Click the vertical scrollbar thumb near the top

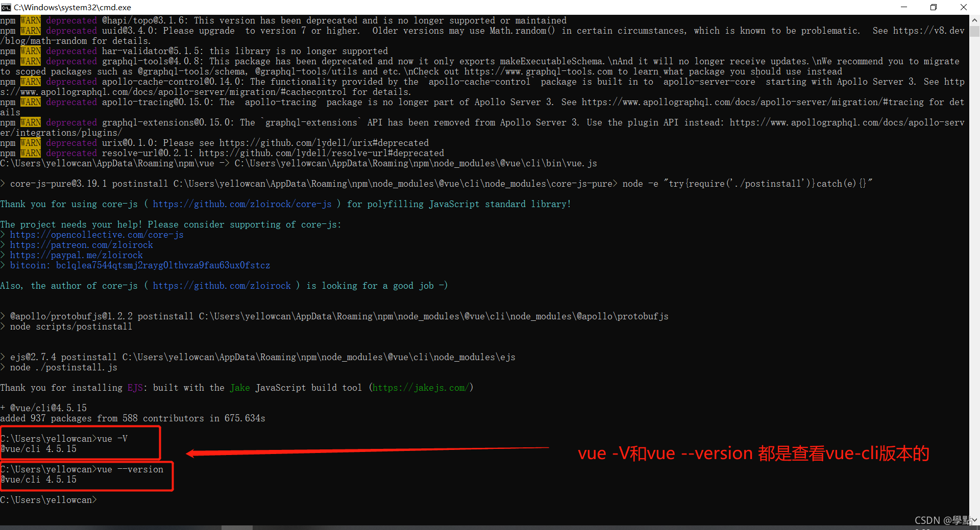(x=974, y=32)
